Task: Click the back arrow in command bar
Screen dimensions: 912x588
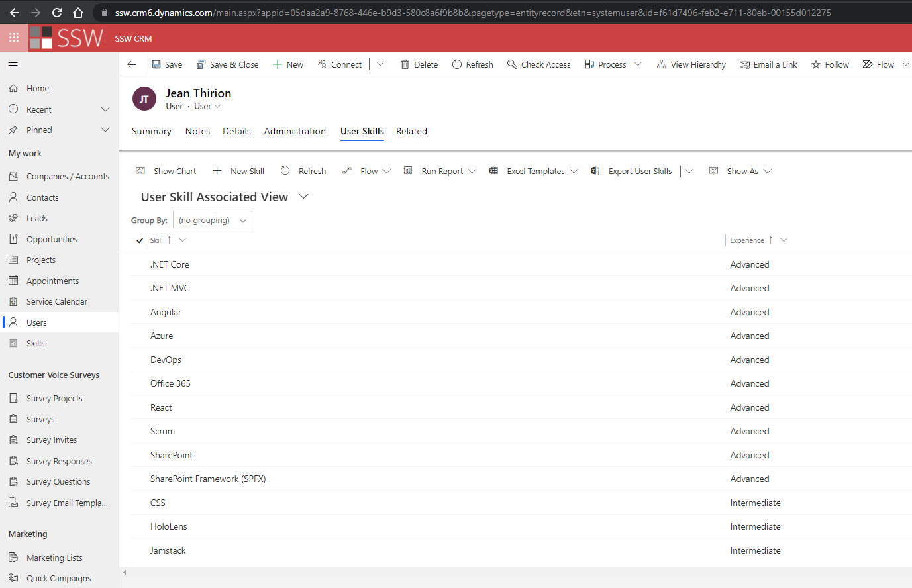Action: pyautogui.click(x=132, y=64)
